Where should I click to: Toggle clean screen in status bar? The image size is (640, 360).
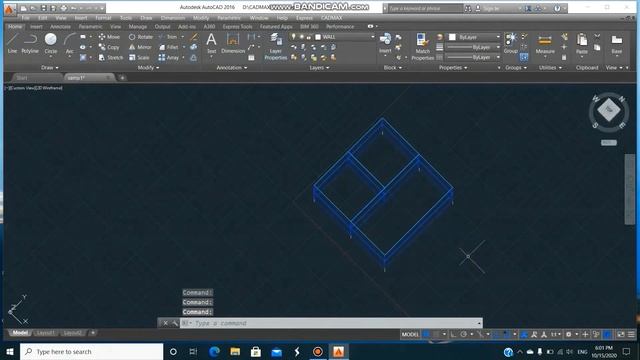[x=621, y=334]
